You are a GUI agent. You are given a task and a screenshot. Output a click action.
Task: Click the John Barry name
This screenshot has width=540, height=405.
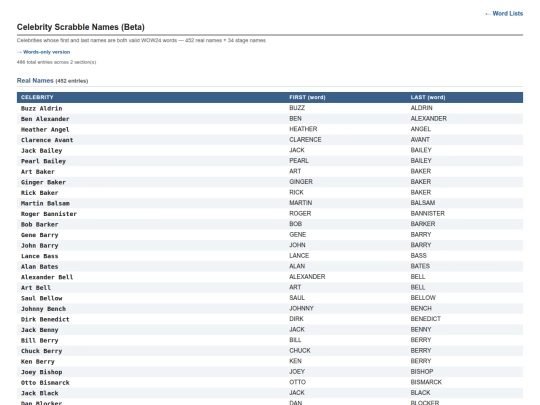[40, 246]
